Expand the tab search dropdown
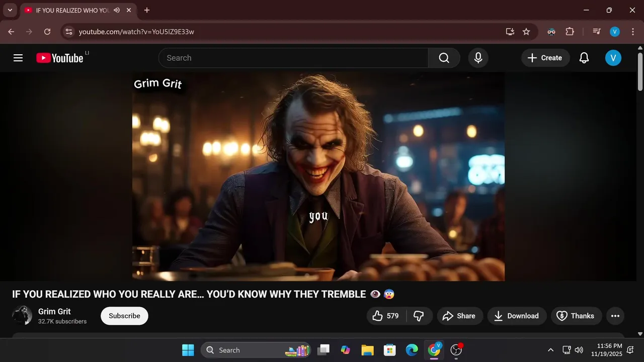Image resolution: width=644 pixels, height=362 pixels. (10, 10)
